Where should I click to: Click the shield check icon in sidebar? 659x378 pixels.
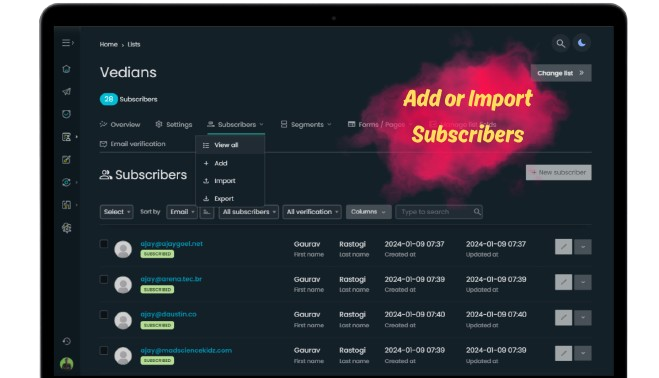[66, 114]
